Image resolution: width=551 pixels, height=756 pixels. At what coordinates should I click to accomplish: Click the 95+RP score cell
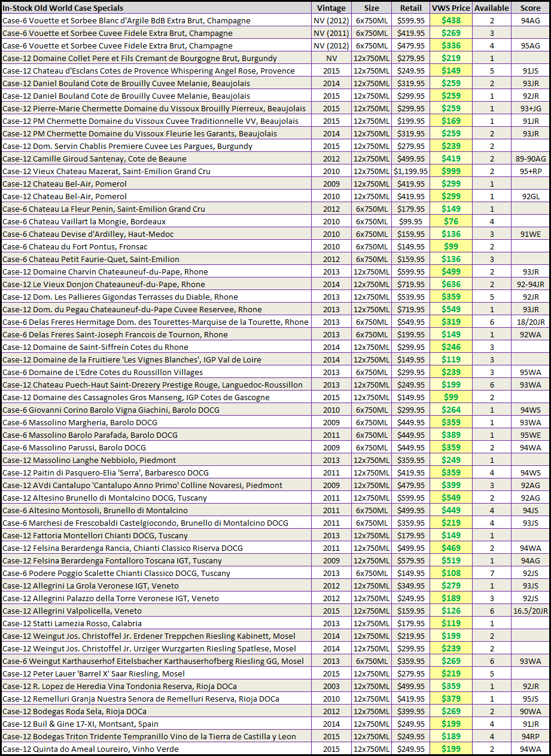[x=530, y=172]
